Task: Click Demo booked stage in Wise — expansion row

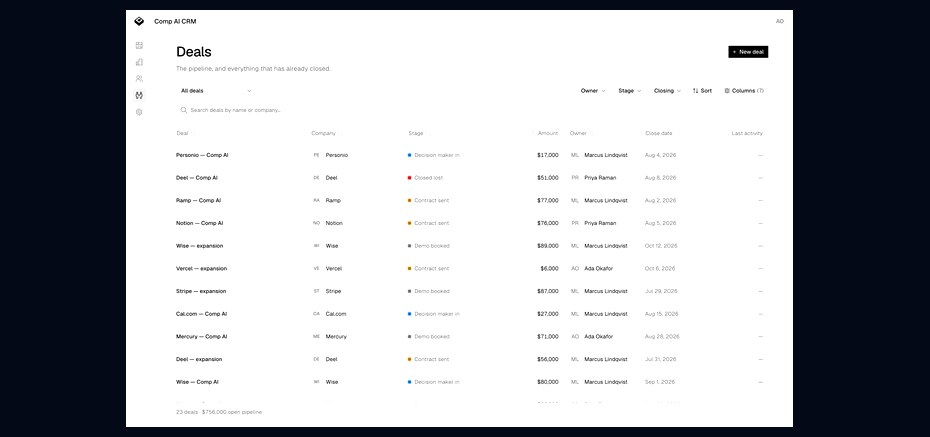Action: tap(428, 245)
